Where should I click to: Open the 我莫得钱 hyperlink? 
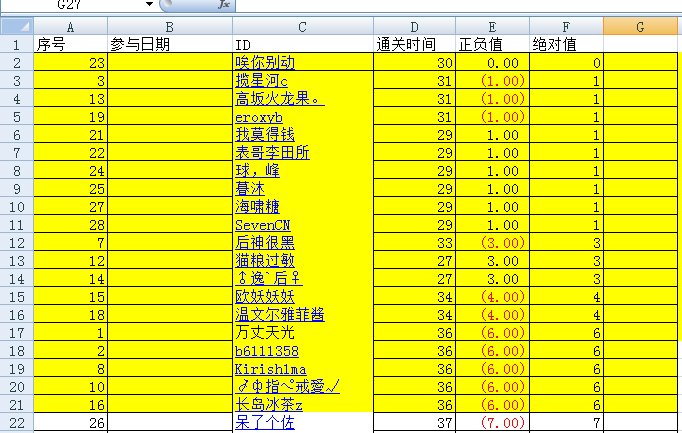(265, 135)
